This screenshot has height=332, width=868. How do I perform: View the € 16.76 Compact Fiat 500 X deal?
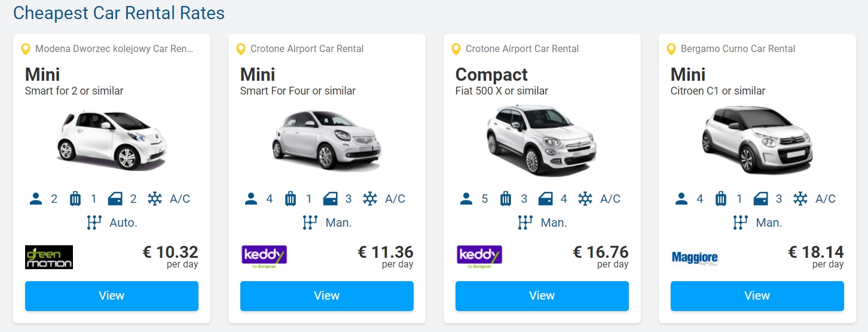[x=542, y=296]
